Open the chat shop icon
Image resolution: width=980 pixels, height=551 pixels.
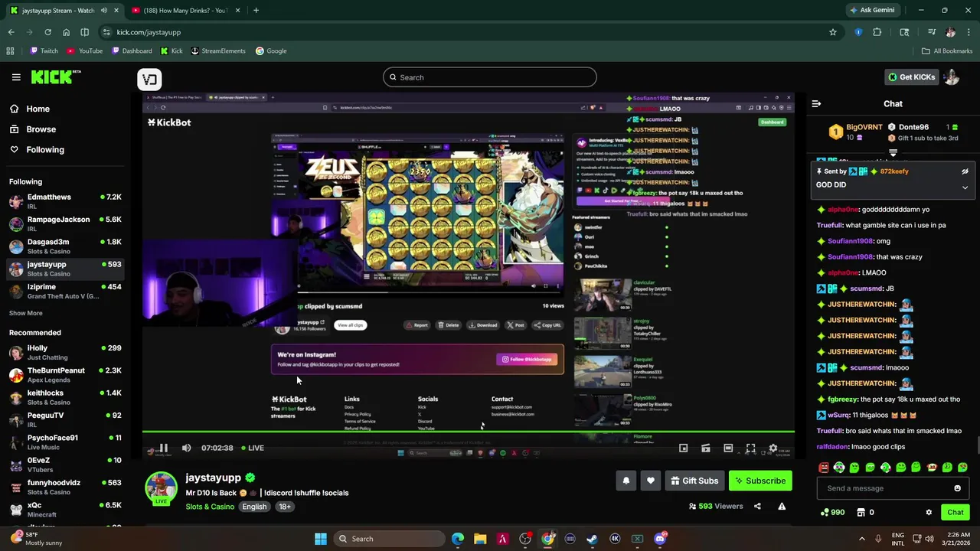[861, 513]
